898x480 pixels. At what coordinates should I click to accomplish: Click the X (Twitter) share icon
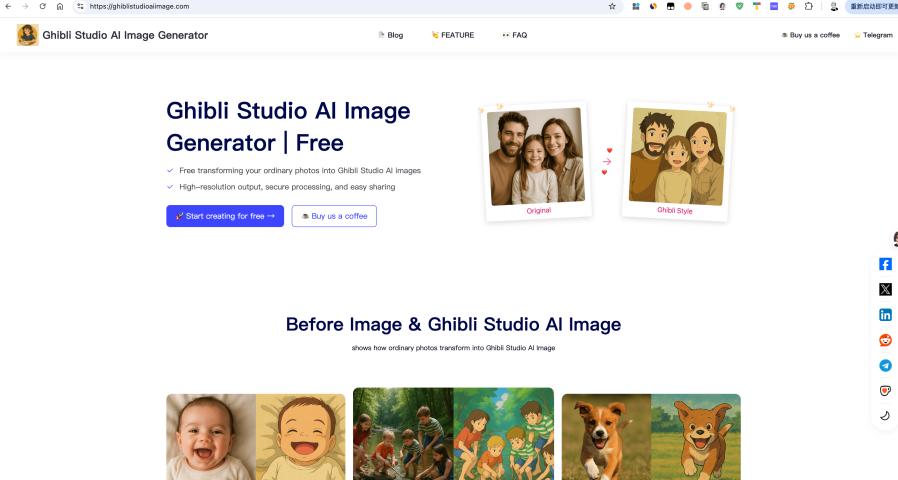coord(885,289)
